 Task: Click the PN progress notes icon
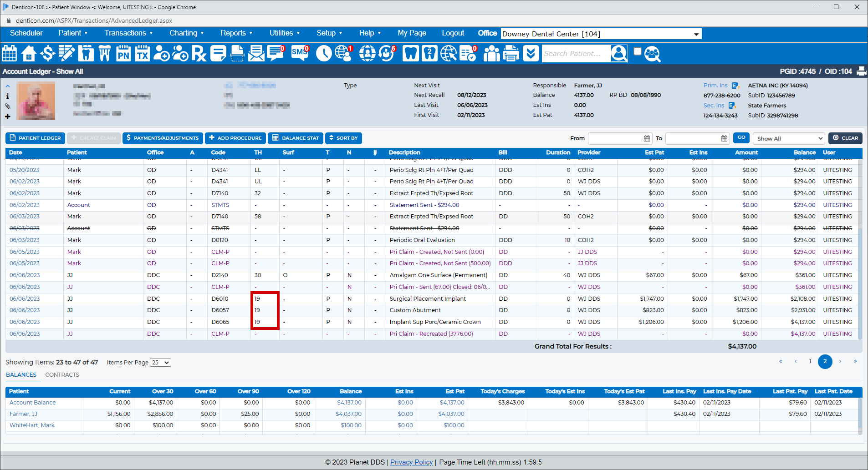123,54
